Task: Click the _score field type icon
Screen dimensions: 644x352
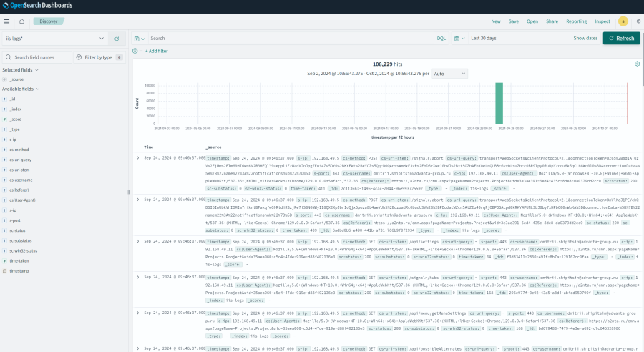Action: pos(4,119)
